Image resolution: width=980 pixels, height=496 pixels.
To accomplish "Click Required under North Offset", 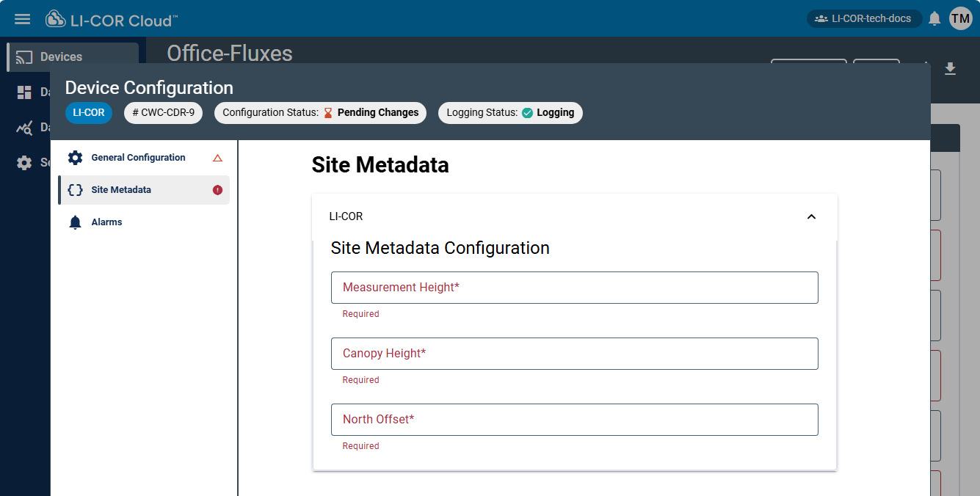I will [360, 446].
